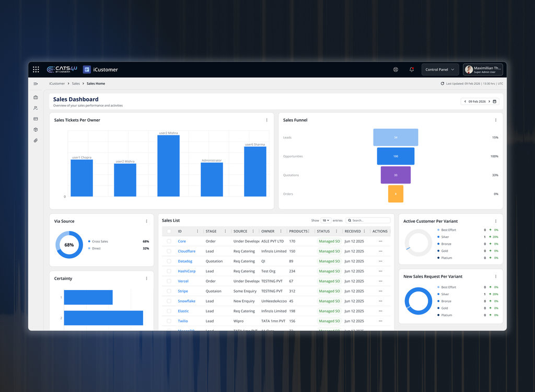Viewport: 535px width, 392px height.
Task: Open the calendar date picker
Action: pos(495,101)
